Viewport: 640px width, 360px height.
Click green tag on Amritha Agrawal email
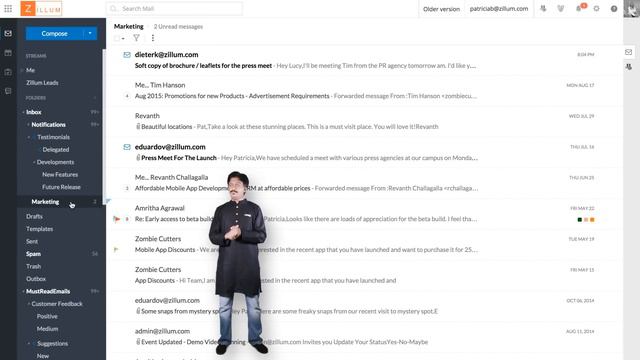click(x=580, y=220)
